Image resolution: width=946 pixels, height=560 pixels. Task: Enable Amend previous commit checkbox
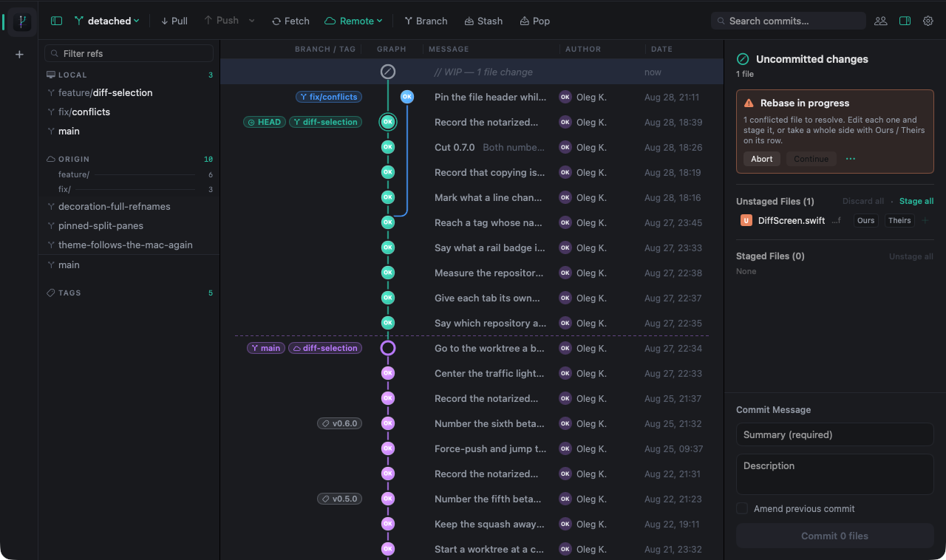(x=742, y=508)
